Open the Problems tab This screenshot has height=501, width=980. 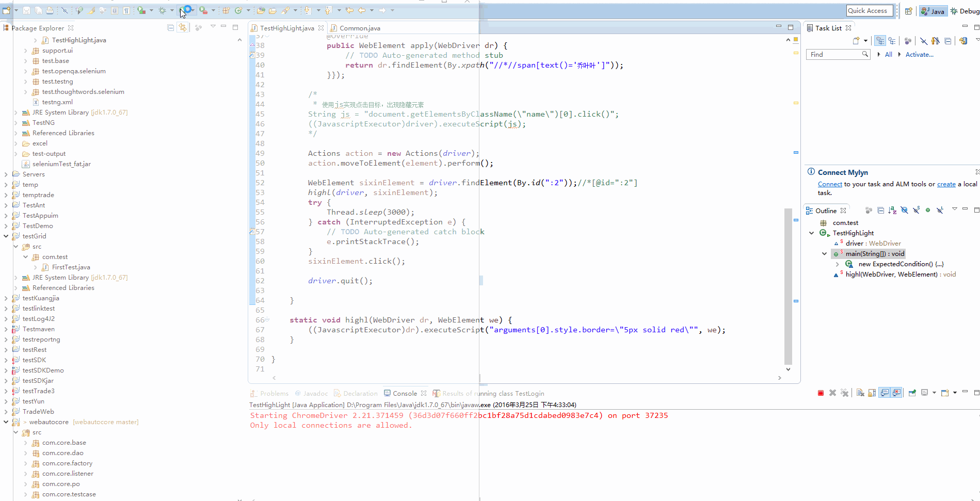pyautogui.click(x=274, y=394)
